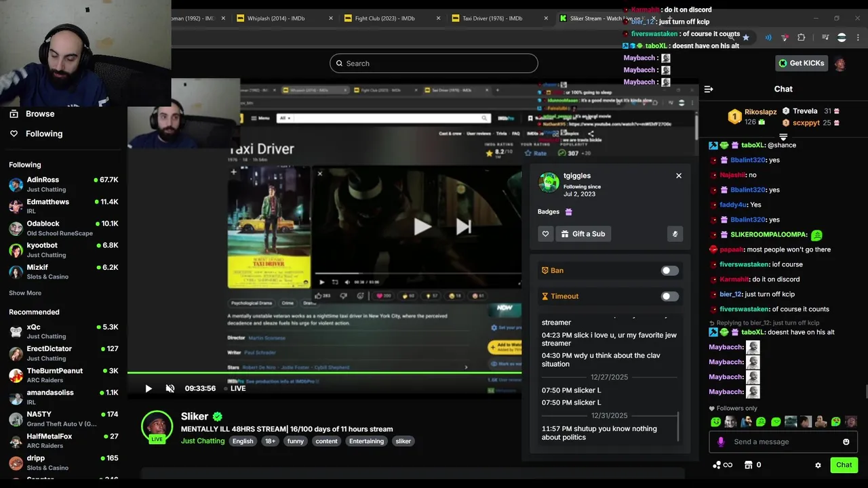Click Verified badge next to Sliker name

[x=217, y=417]
